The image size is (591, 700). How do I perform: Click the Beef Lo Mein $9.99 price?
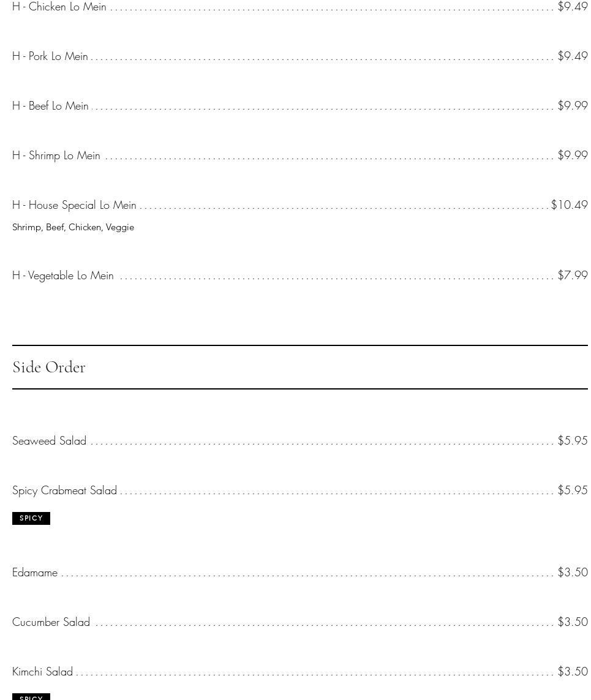[573, 106]
